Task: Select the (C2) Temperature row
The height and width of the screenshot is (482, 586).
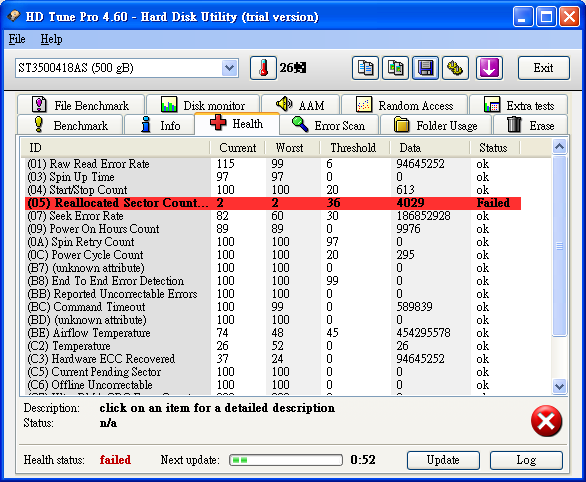Action: (x=273, y=346)
